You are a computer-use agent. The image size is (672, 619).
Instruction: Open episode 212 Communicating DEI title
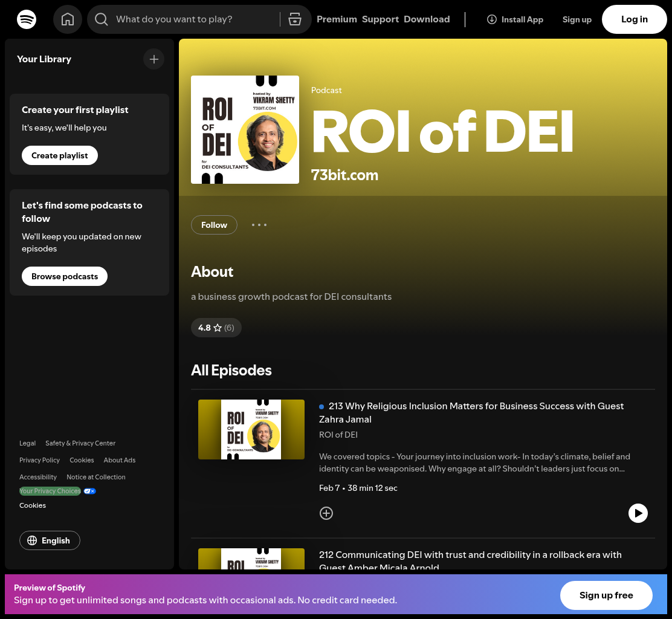pos(470,561)
